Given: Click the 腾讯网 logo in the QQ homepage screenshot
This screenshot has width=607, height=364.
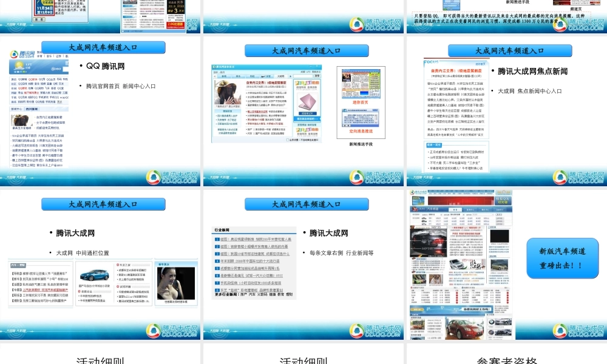Looking at the screenshot, I should (23, 54).
